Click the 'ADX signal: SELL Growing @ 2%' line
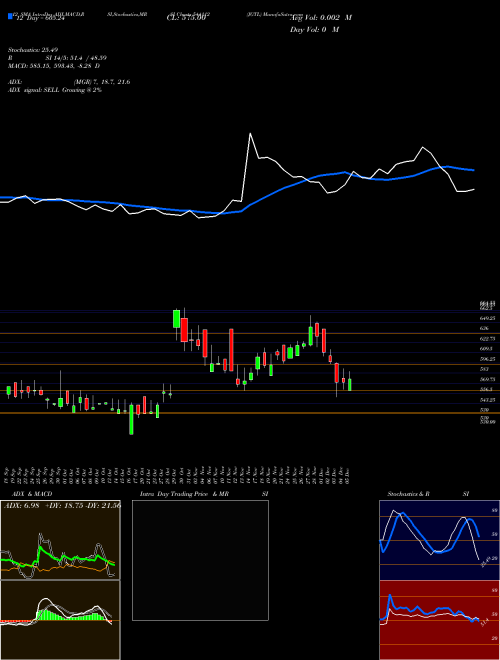Viewport: 500px width, 660px height. (x=55, y=90)
